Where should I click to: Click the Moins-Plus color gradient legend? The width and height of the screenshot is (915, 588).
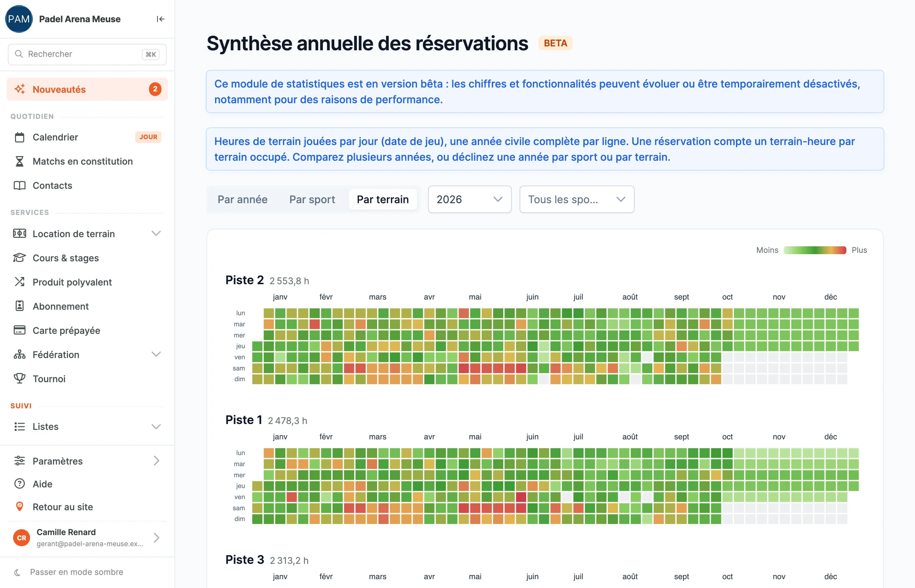pyautogui.click(x=815, y=250)
